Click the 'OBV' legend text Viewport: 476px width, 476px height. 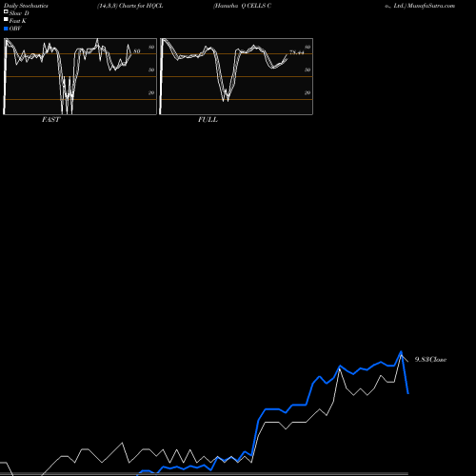click(15, 29)
